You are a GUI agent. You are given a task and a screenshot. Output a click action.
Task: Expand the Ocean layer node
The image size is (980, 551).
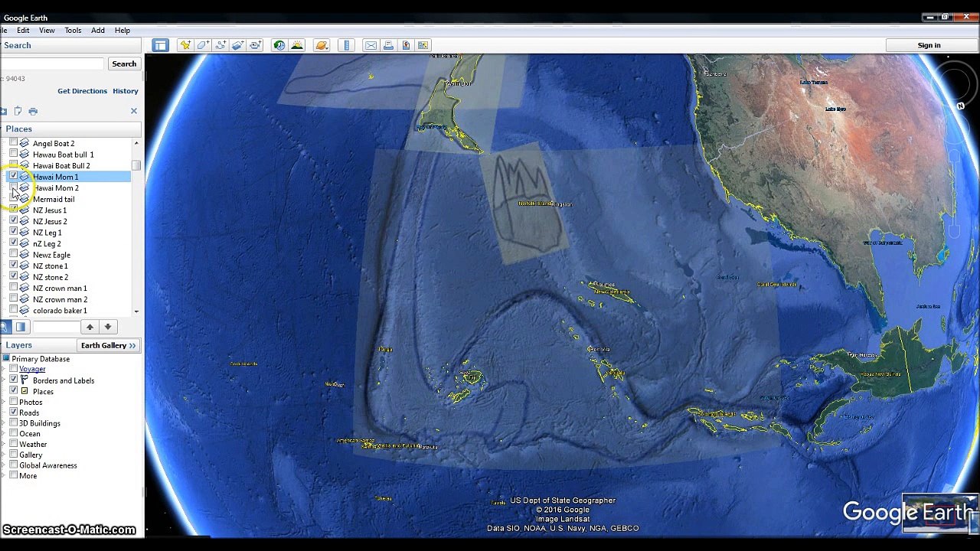(3, 434)
